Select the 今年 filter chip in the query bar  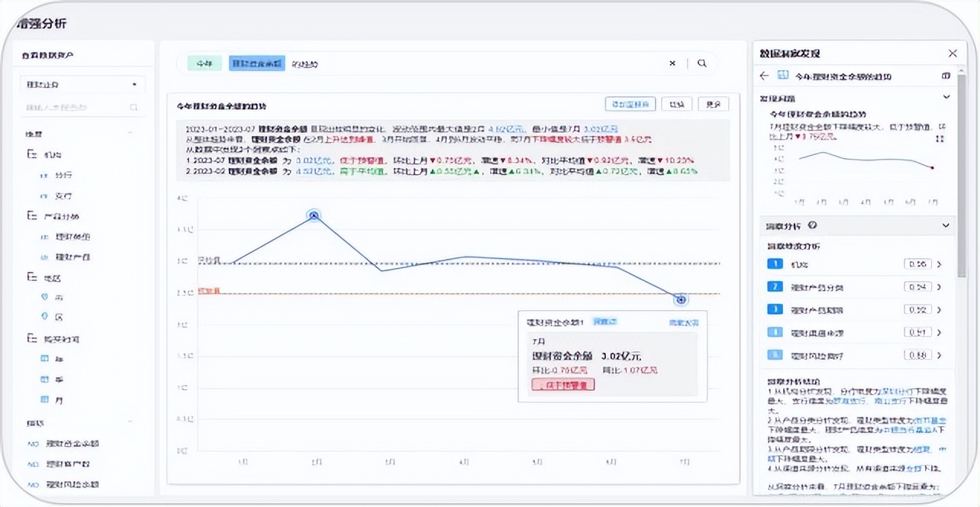pyautogui.click(x=203, y=63)
